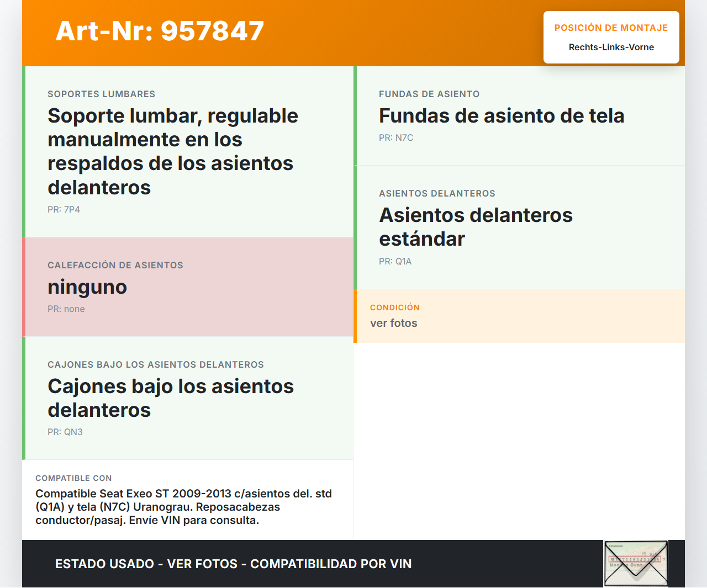Click the Compatible Seat Exeo ST description text
The width and height of the screenshot is (707, 588).
(x=183, y=507)
